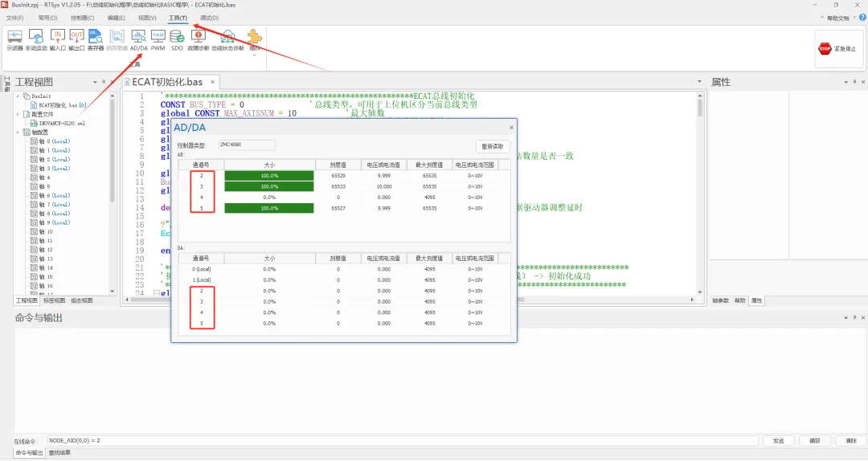The image size is (868, 461).
Task: Close the ECAT初始化.bas editor tab
Action: [212, 82]
